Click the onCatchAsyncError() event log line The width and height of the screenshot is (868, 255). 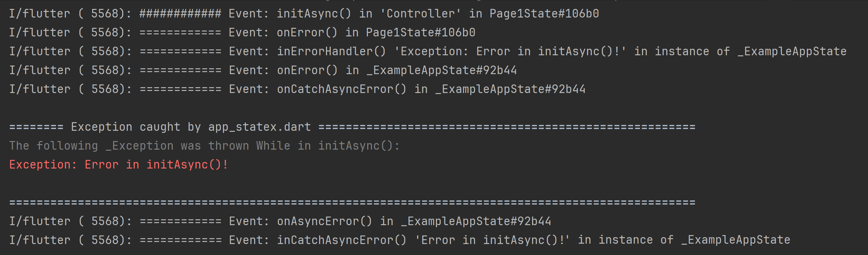pyautogui.click(x=297, y=89)
